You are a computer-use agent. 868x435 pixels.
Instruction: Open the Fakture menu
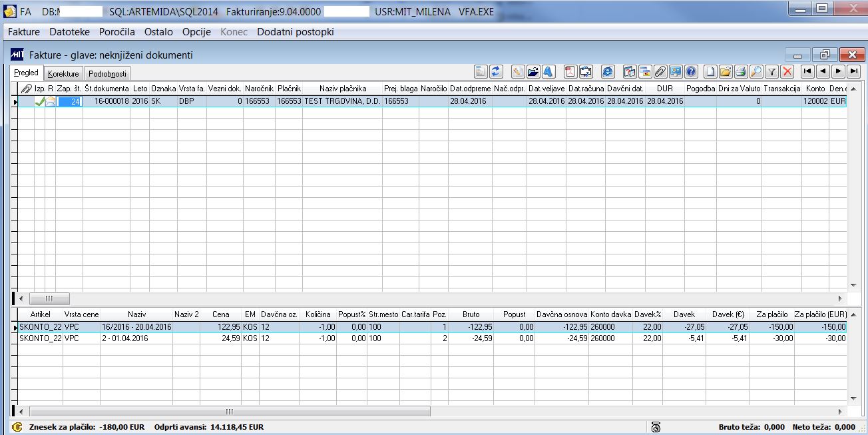[x=24, y=32]
